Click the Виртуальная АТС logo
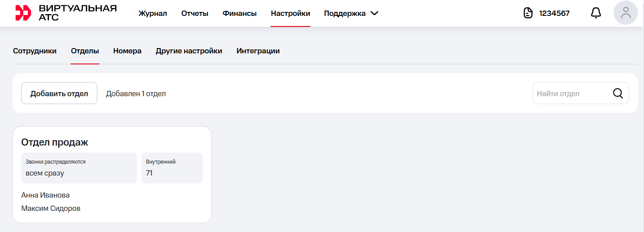 point(66,13)
